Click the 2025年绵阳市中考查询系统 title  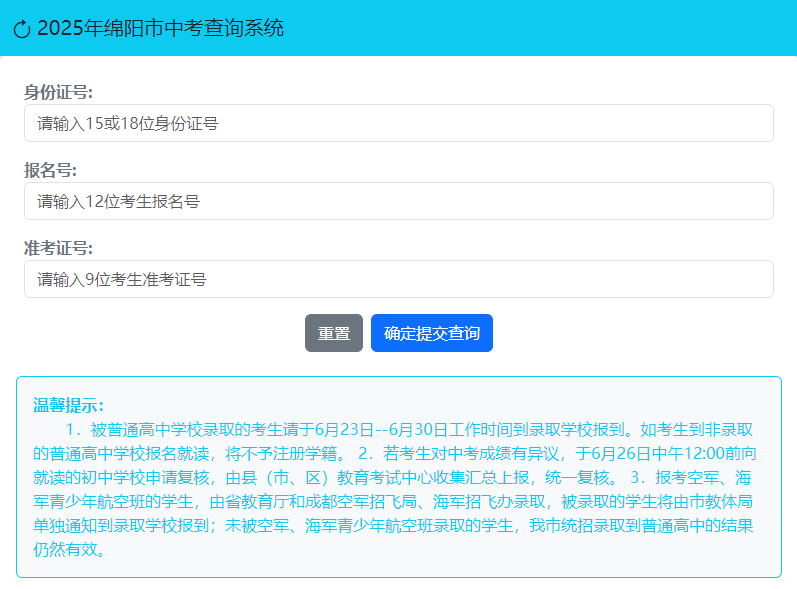[160, 28]
